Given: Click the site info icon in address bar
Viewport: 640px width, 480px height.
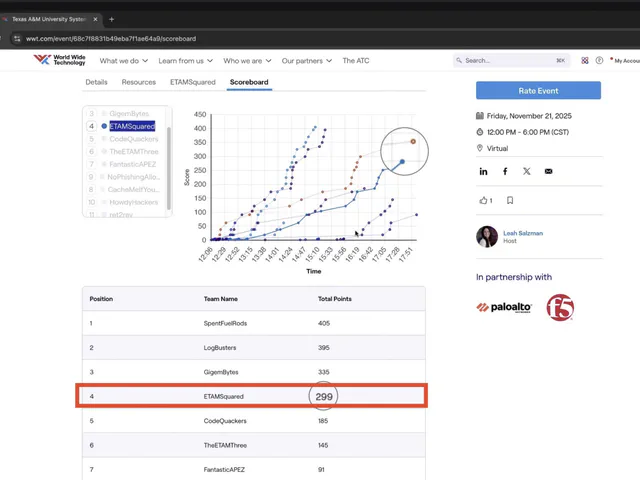Looking at the screenshot, I should coord(17,39).
